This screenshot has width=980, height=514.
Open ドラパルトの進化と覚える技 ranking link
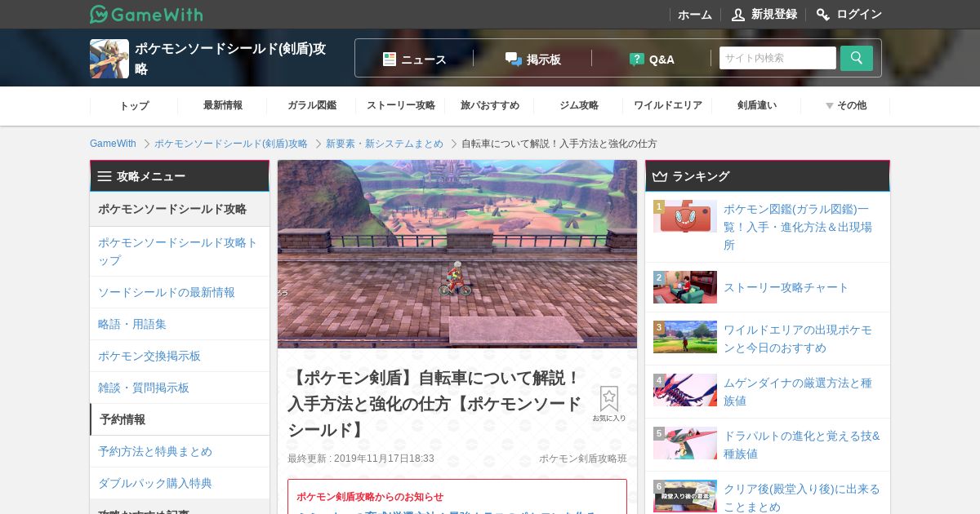click(802, 445)
